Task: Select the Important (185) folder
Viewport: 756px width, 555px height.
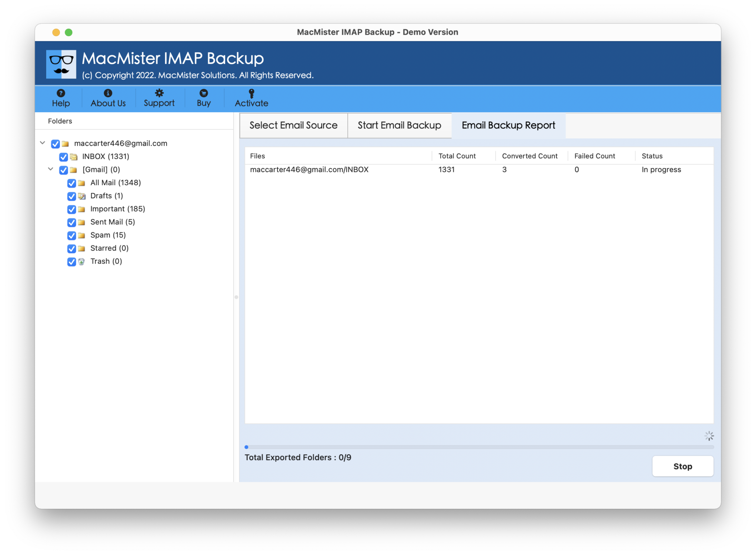Action: coord(117,209)
